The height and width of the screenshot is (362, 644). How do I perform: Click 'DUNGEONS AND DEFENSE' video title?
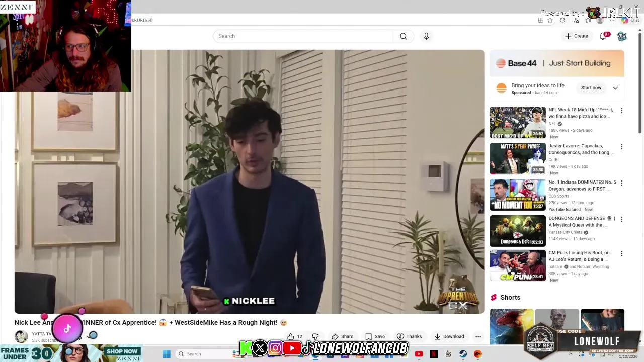click(x=582, y=222)
